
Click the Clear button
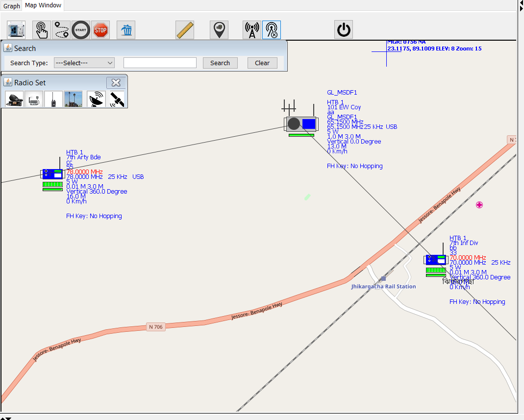[x=262, y=63]
